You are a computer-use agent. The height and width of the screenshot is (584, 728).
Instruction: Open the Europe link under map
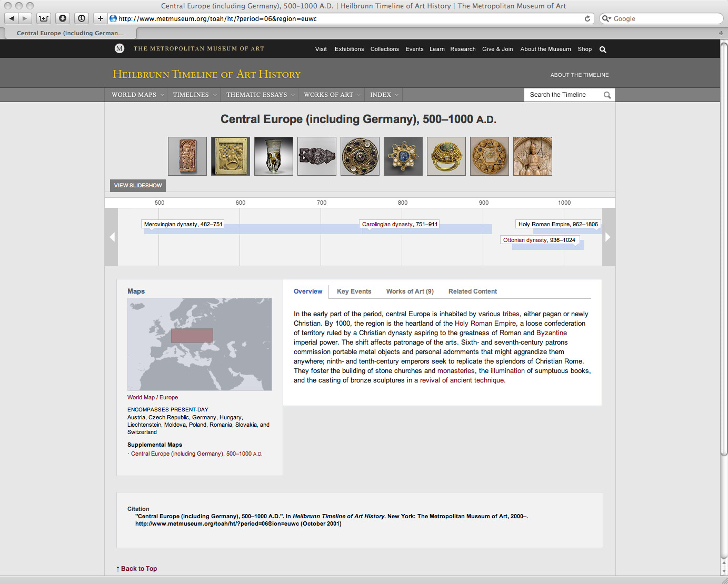point(168,397)
